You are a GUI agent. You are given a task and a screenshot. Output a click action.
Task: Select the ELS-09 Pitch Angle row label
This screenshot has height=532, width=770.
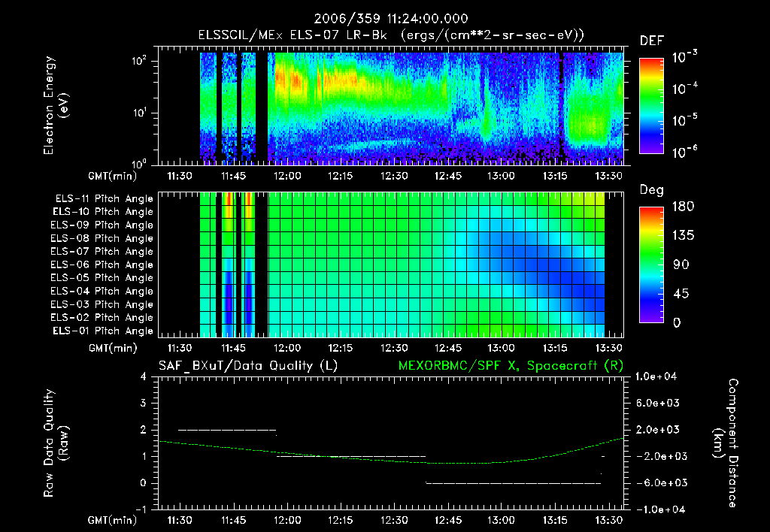pyautogui.click(x=102, y=225)
